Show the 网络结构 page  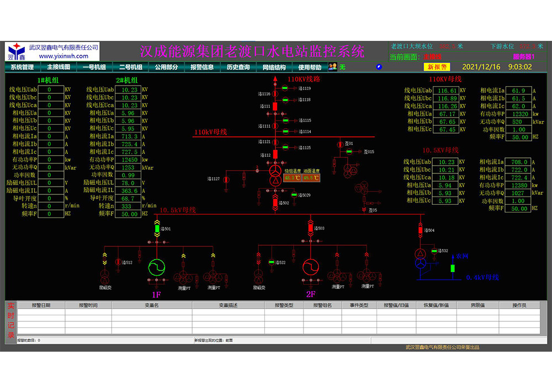point(274,67)
